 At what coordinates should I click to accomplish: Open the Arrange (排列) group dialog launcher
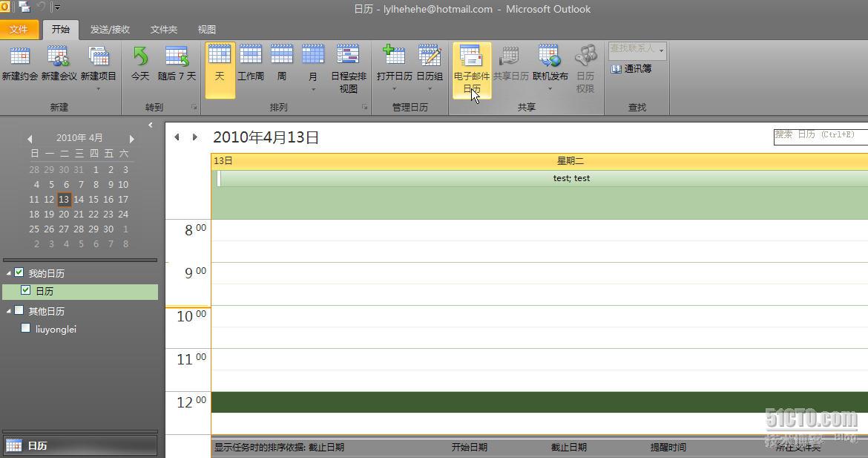pyautogui.click(x=365, y=107)
